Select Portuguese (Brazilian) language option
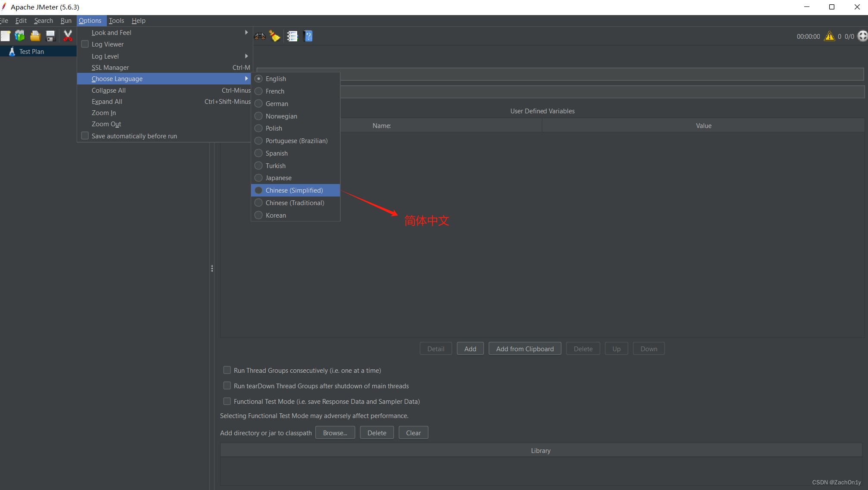The image size is (868, 490). click(296, 140)
